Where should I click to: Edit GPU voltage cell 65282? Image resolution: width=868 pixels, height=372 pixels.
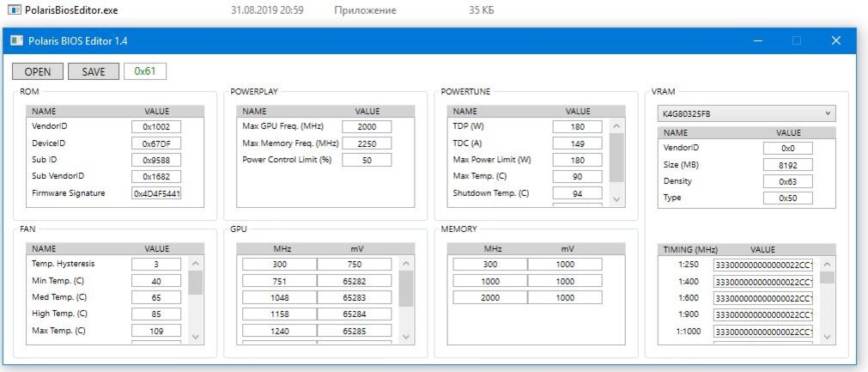354,281
